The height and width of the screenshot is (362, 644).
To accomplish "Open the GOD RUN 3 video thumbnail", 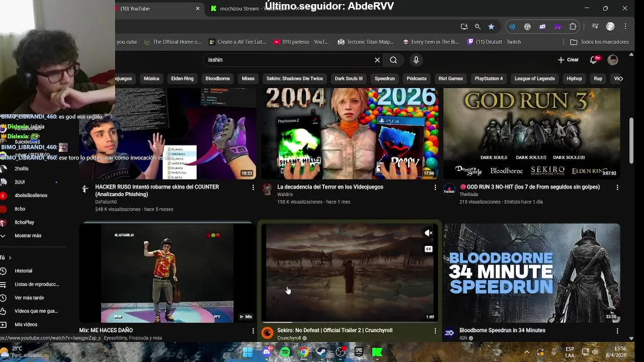I will coord(532,133).
